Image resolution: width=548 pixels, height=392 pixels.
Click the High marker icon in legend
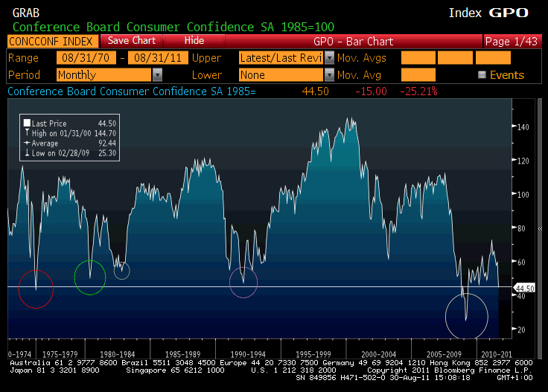pos(28,132)
